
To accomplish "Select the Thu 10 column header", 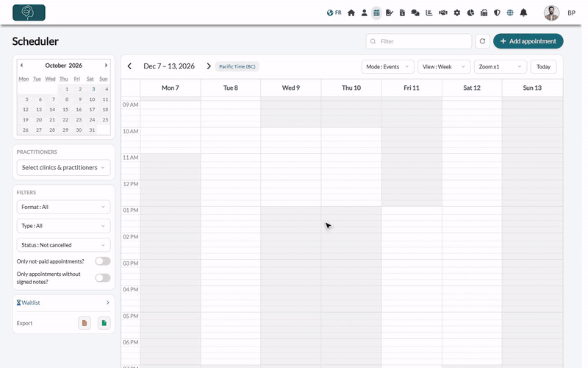I will [x=351, y=88].
